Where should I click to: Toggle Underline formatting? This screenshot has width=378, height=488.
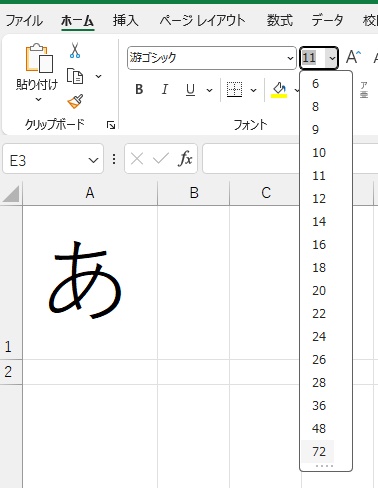click(x=190, y=89)
